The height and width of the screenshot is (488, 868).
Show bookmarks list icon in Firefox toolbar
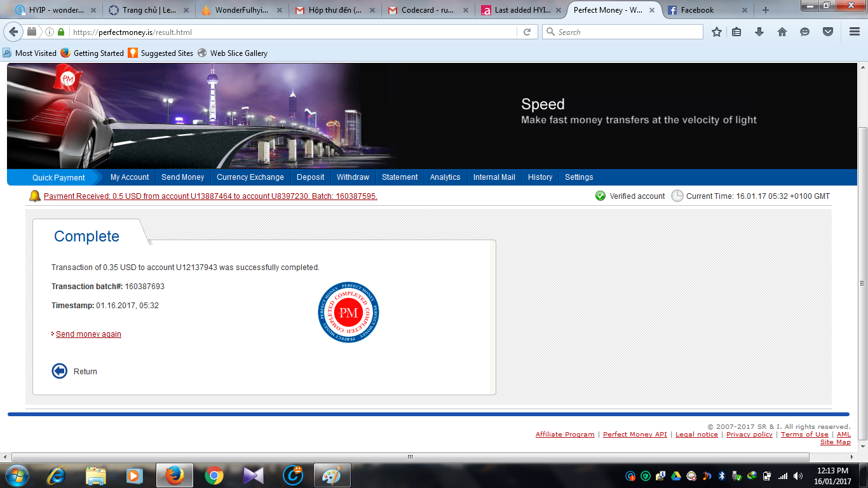(x=737, y=32)
